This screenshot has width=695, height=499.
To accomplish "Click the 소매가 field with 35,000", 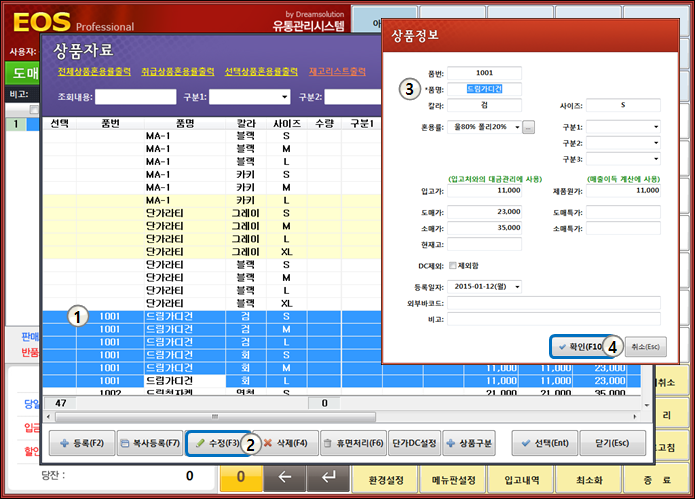I will click(484, 228).
